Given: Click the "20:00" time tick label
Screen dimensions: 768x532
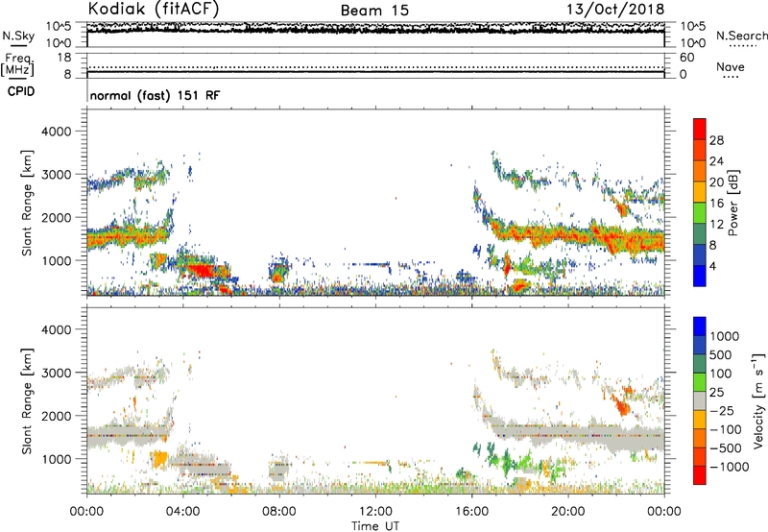Looking at the screenshot, I should [567, 512].
